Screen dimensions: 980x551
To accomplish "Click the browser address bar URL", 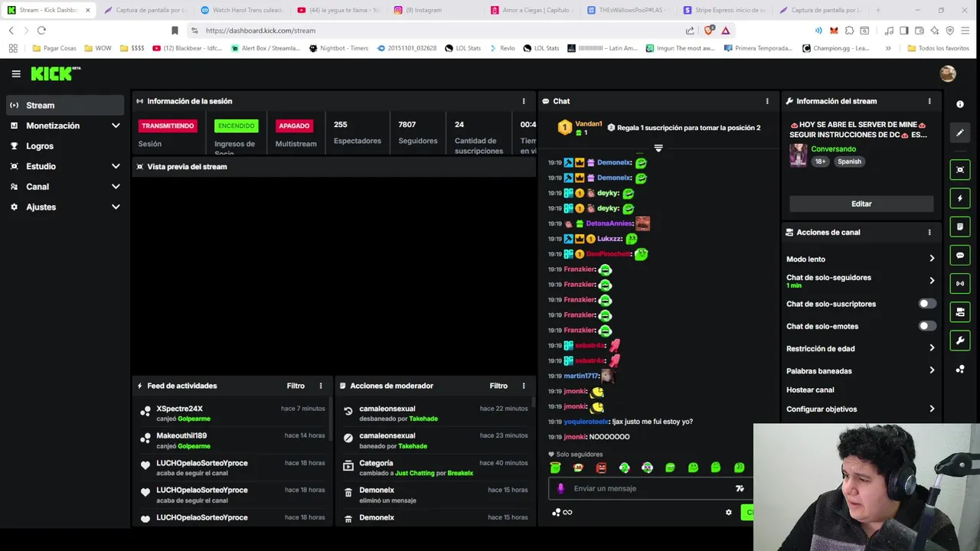I will pos(260,31).
